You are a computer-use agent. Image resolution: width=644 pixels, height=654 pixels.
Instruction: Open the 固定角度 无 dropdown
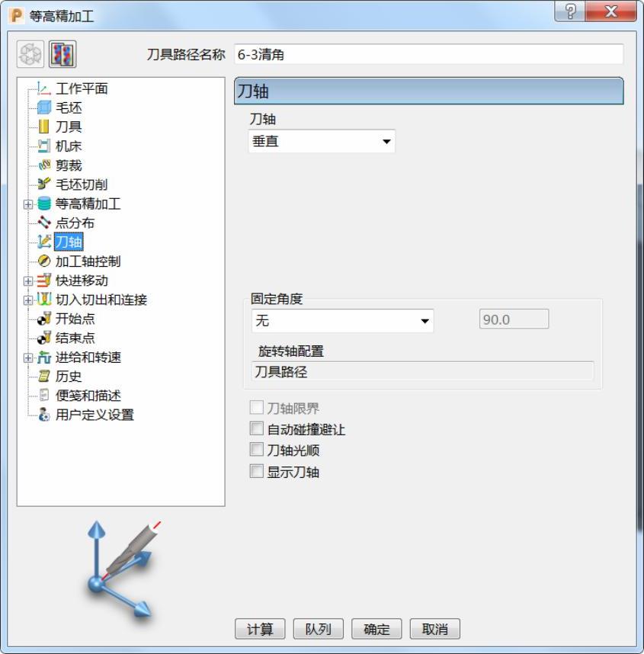[x=342, y=321]
